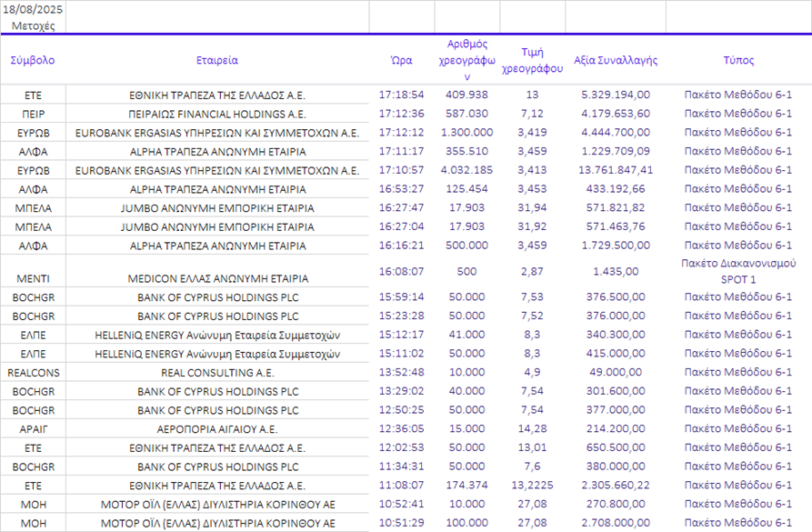This screenshot has width=812, height=532.
Task: Click the price cell 31,94
Action: click(532, 207)
